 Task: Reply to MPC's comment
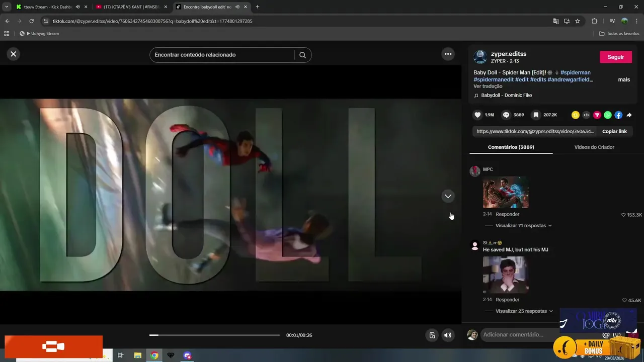(x=507, y=214)
